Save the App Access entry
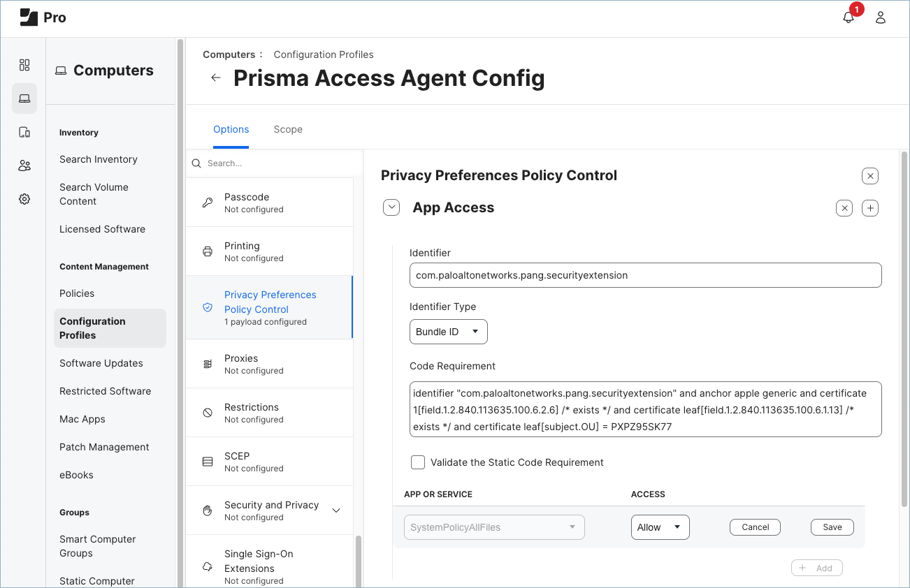Viewport: 910px width, 588px height. tap(832, 527)
